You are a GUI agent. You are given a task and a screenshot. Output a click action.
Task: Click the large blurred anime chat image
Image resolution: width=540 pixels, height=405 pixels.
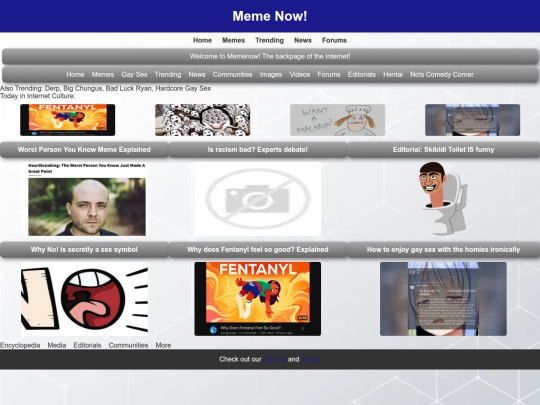click(x=443, y=299)
